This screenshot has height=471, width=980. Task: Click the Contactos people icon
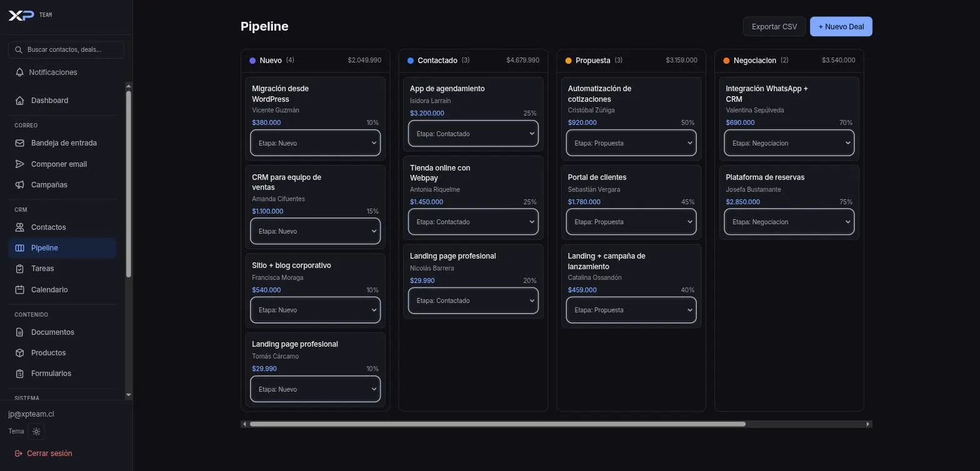tap(20, 227)
